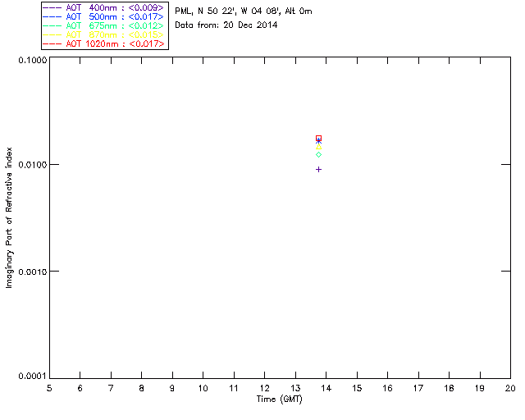Click the yellow triangle data marker
Image resolution: width=525 pixels, height=420 pixels.
318,147
